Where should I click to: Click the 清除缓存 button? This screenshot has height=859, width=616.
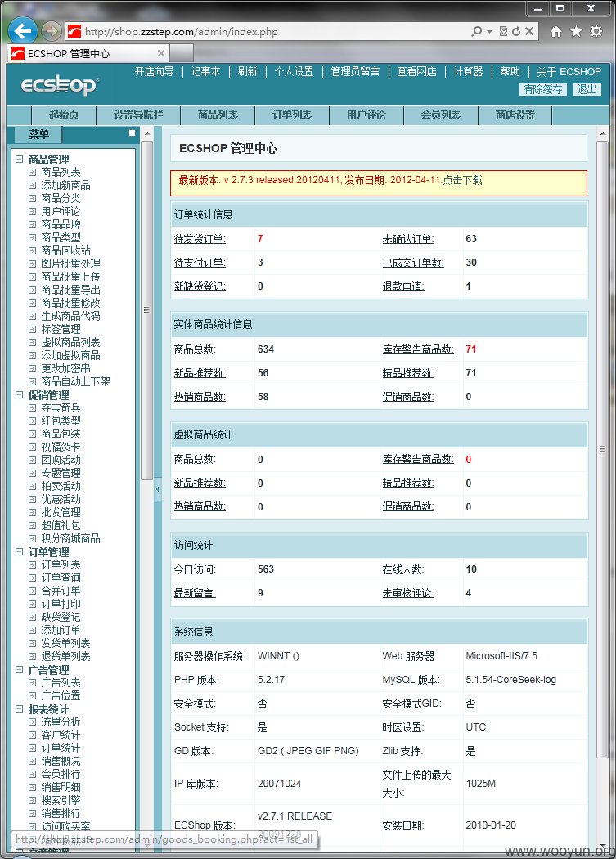[x=542, y=89]
